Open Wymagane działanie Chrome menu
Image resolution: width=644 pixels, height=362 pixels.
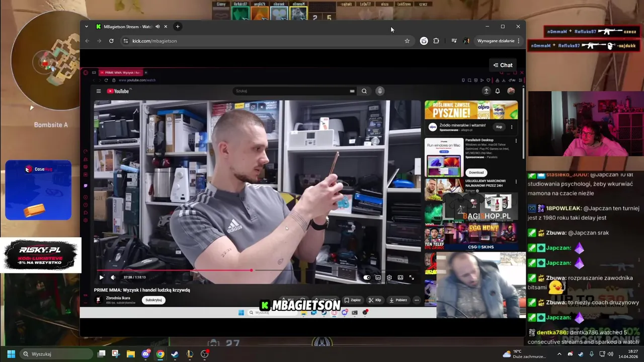pos(498,41)
